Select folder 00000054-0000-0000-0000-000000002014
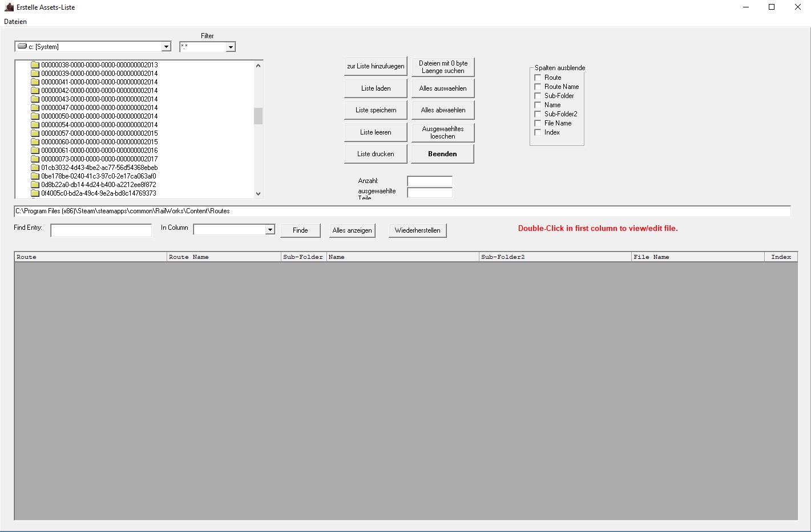 [99, 125]
